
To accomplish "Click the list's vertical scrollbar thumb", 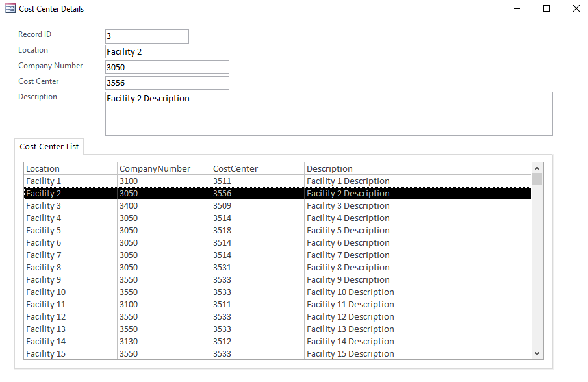I will [537, 179].
